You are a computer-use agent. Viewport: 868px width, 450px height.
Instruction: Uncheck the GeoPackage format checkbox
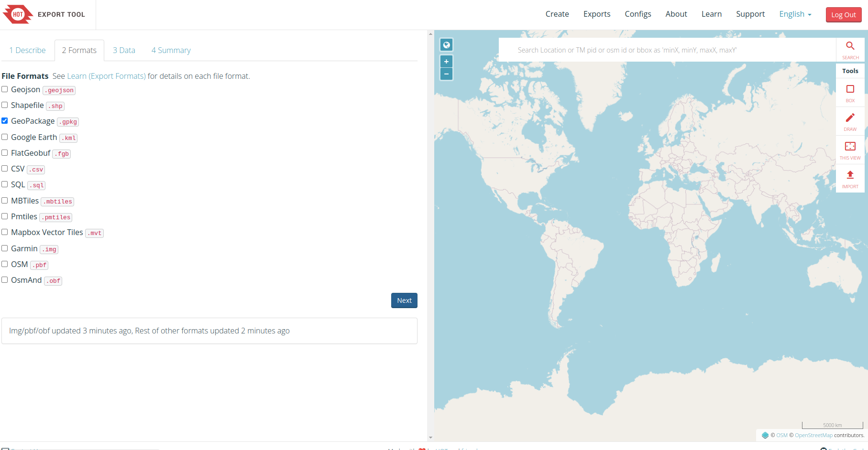pos(5,121)
